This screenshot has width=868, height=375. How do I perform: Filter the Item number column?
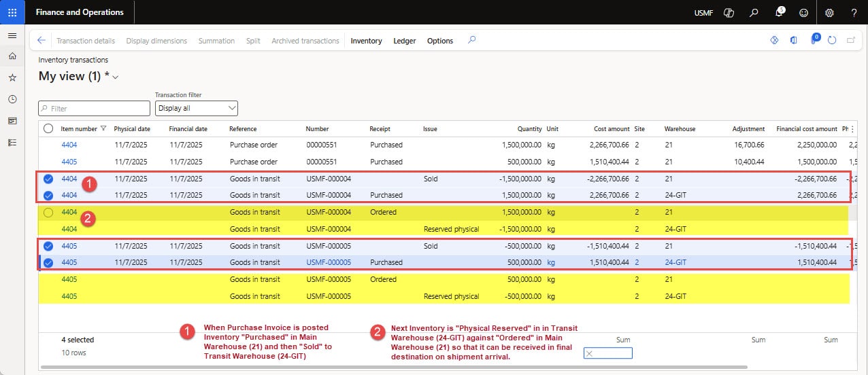point(103,128)
